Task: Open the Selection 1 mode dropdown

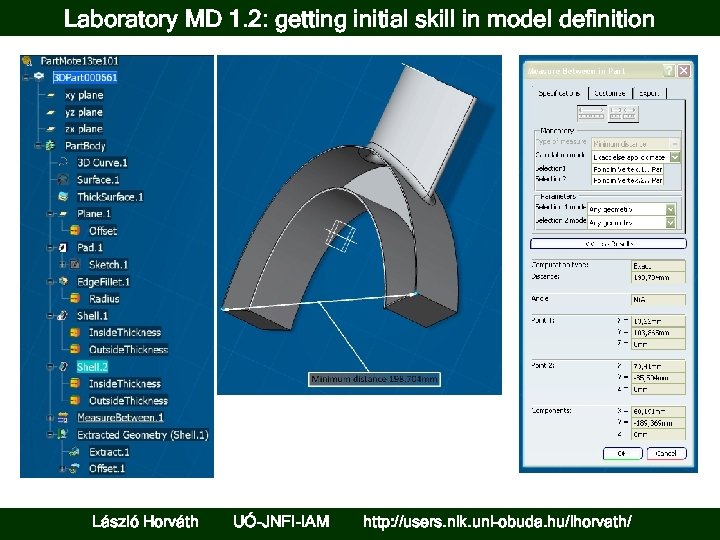Action: point(670,209)
